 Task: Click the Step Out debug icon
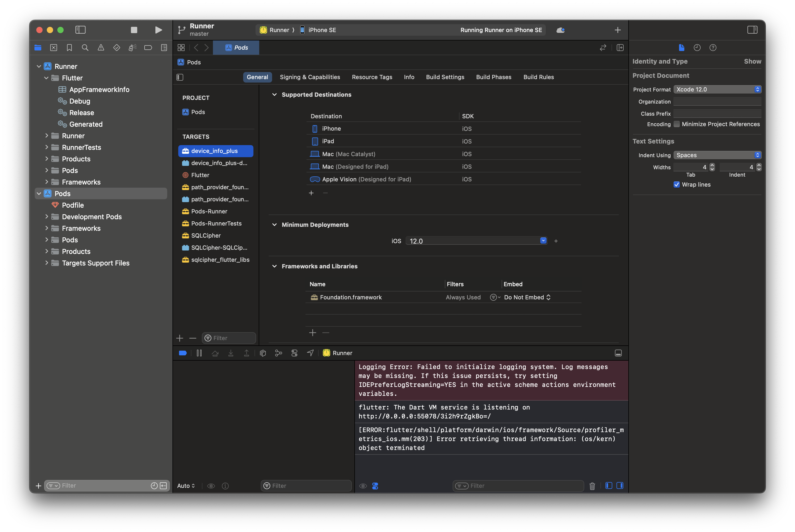tap(247, 353)
